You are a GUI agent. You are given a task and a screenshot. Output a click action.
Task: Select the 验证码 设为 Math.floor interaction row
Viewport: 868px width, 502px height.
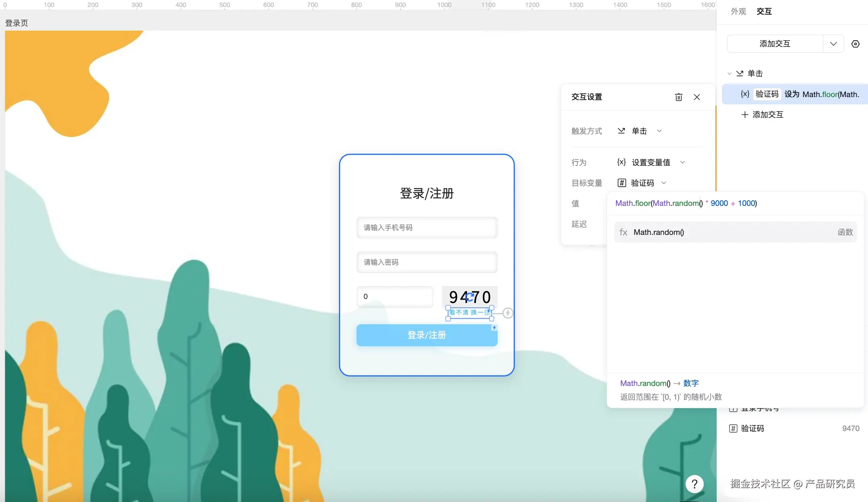point(795,94)
